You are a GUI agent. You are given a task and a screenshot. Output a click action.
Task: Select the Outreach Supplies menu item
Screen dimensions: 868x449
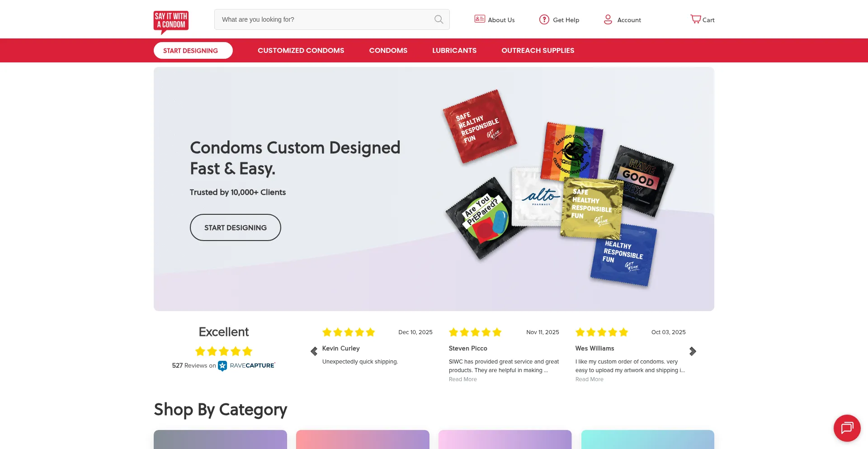(x=538, y=51)
